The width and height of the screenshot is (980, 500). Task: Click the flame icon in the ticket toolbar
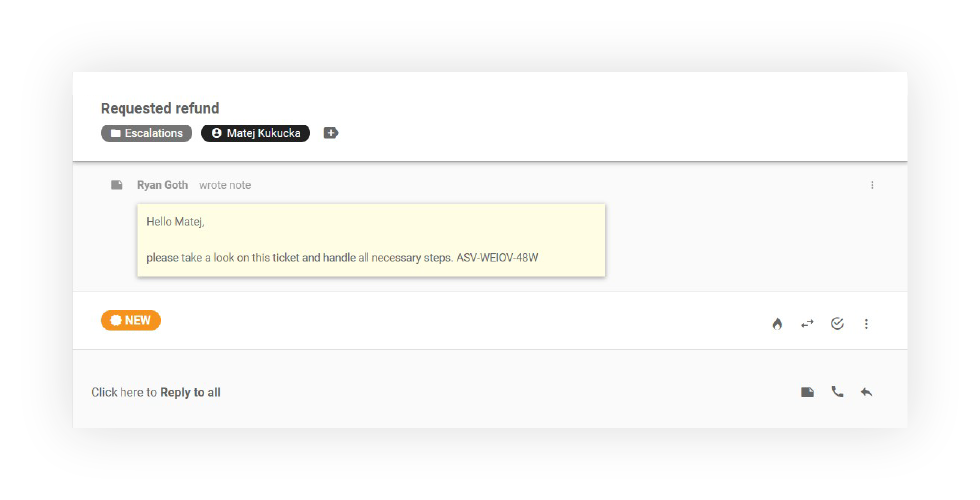tap(777, 324)
